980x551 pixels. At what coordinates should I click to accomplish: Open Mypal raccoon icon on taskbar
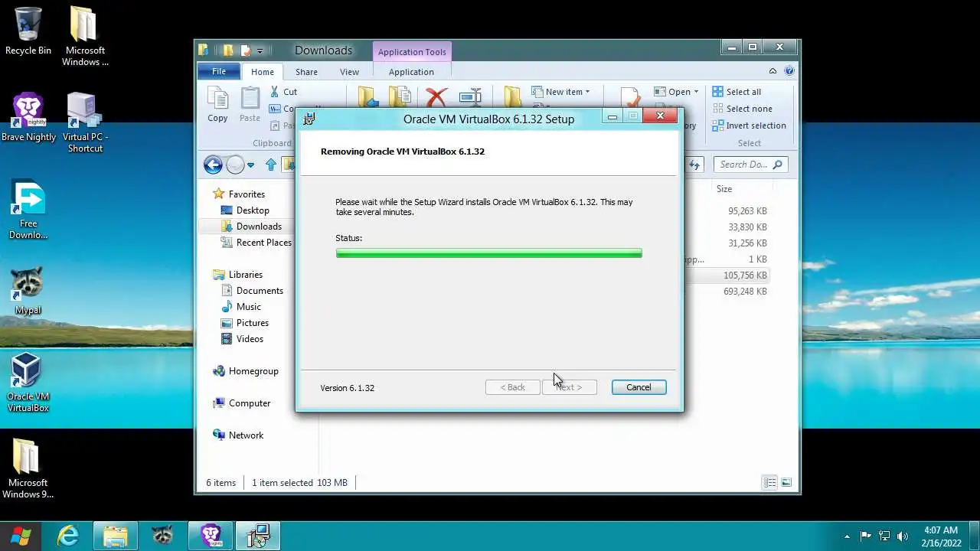[x=162, y=536]
